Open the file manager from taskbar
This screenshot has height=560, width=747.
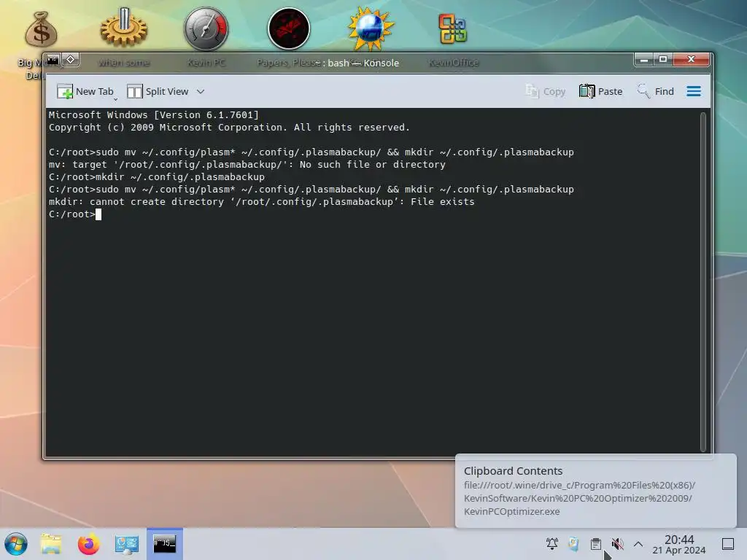click(51, 544)
